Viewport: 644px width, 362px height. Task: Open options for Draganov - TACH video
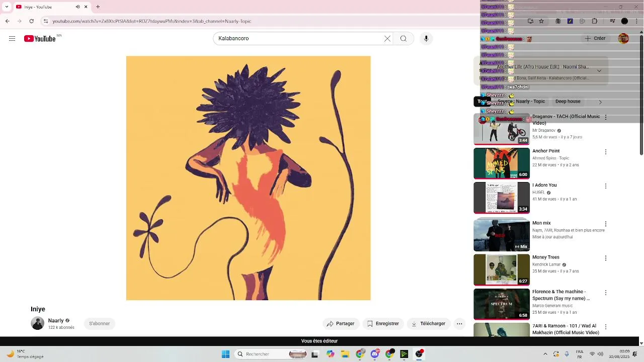pyautogui.click(x=606, y=117)
